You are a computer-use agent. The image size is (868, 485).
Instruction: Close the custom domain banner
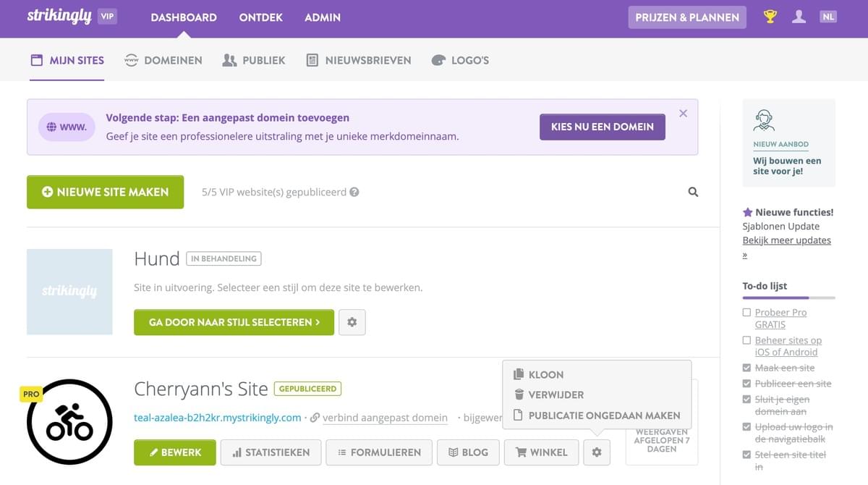[x=684, y=114]
